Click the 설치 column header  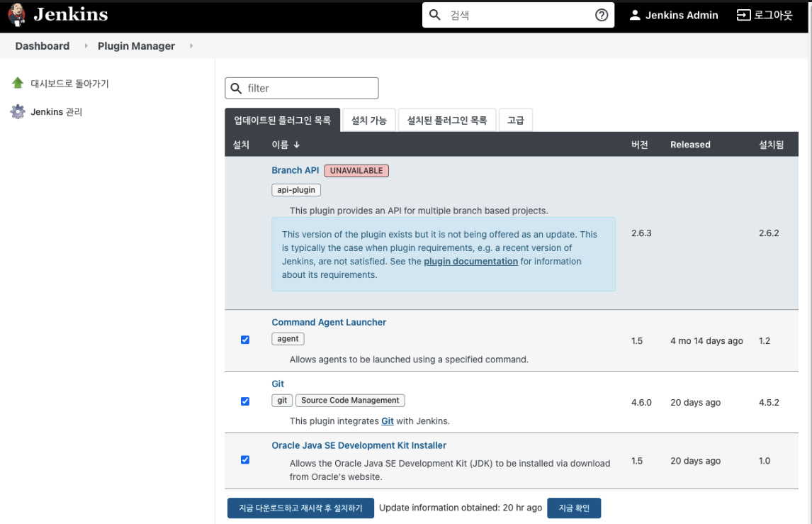click(241, 145)
